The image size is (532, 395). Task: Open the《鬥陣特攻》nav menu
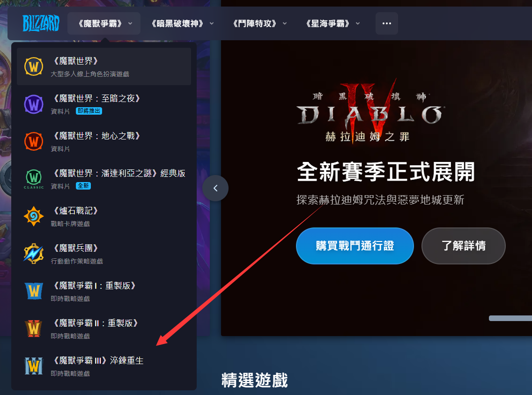tap(259, 23)
